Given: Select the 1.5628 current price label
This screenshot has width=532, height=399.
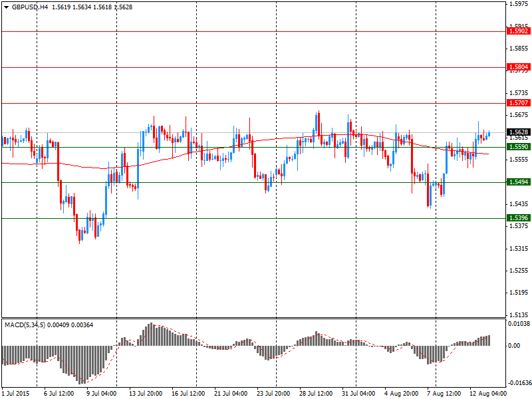Looking at the screenshot, I should coord(519,132).
